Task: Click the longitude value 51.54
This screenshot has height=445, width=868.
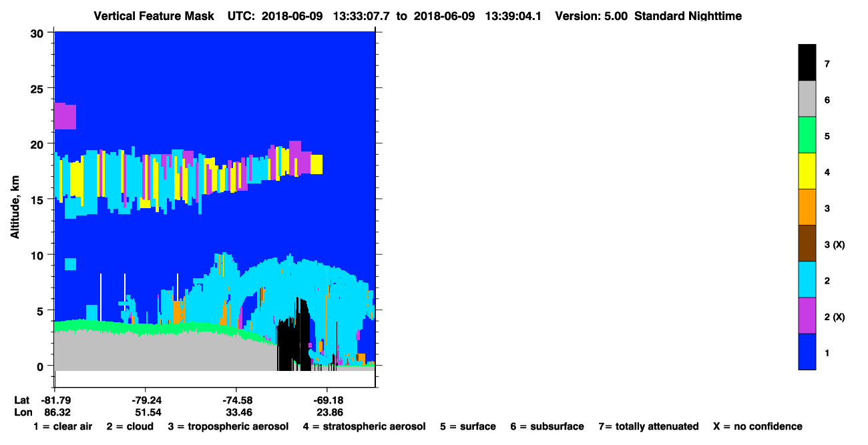Action: (148, 412)
